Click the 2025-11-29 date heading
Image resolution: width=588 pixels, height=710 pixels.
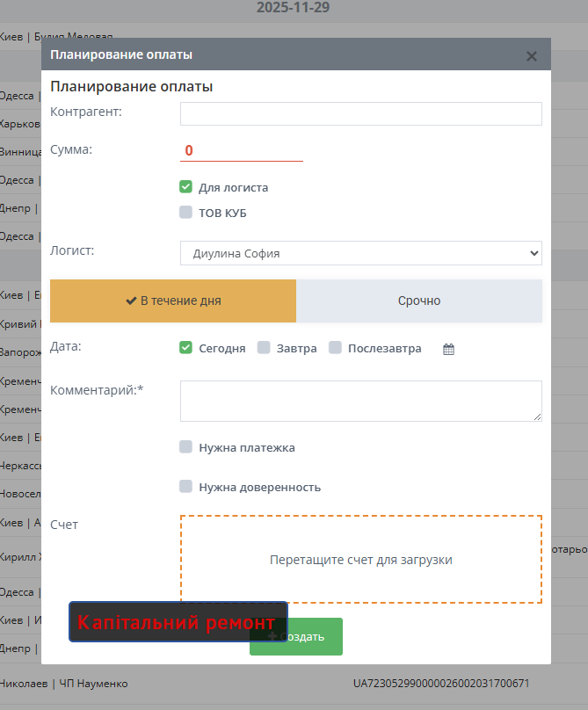pos(293,7)
